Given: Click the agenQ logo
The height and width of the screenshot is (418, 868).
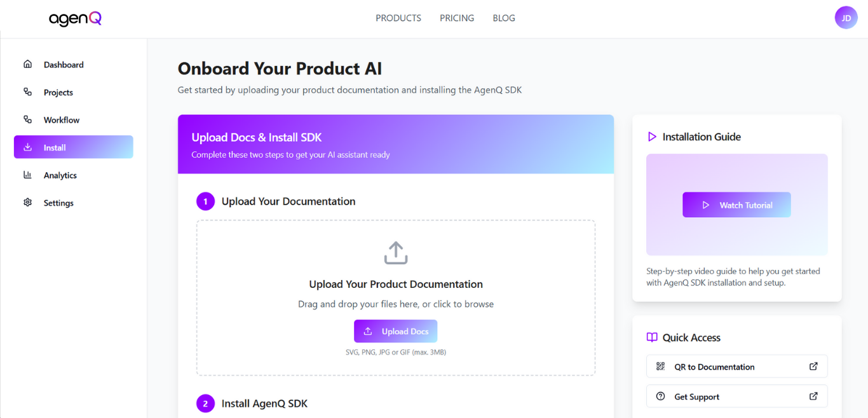Looking at the screenshot, I should 74,18.
